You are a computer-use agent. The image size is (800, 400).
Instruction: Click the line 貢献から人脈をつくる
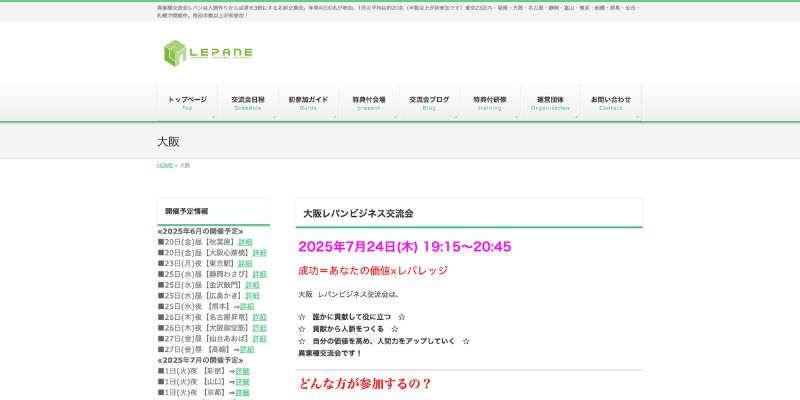tap(348, 329)
